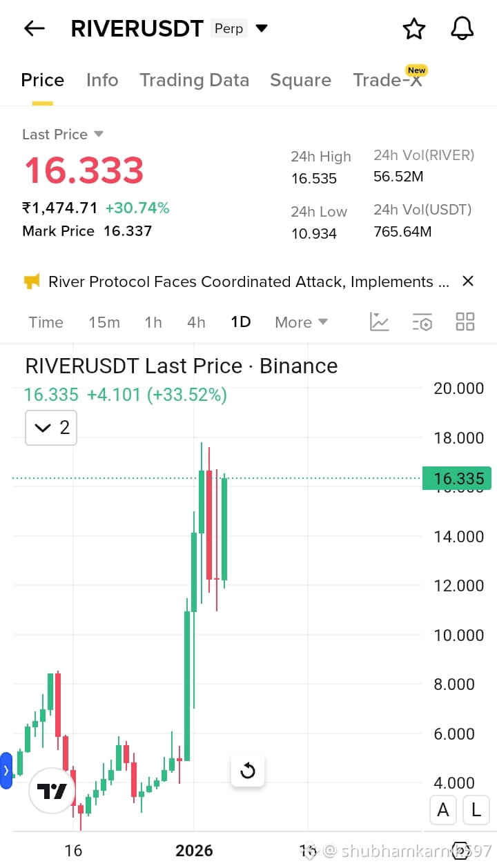Click the TradingView logo
This screenshot has height=868, width=497.
click(51, 791)
